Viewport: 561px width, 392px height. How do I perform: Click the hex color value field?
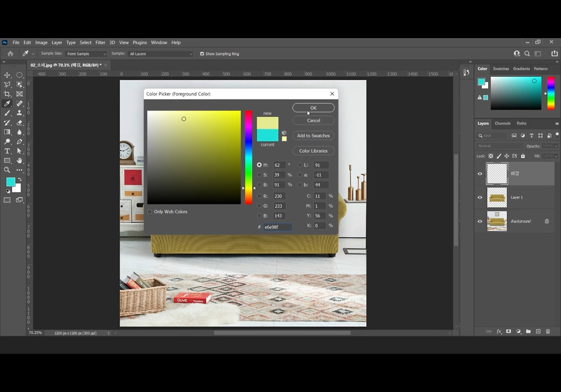click(277, 227)
